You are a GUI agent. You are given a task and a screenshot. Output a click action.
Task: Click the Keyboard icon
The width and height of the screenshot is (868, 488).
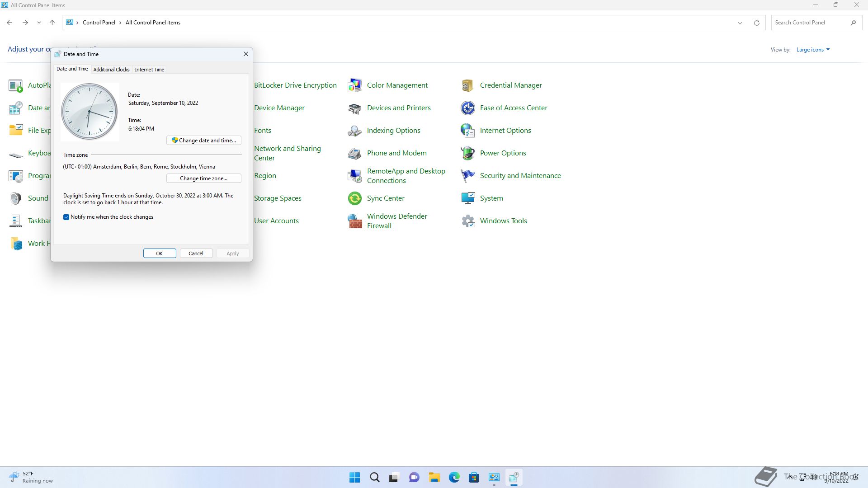point(16,155)
